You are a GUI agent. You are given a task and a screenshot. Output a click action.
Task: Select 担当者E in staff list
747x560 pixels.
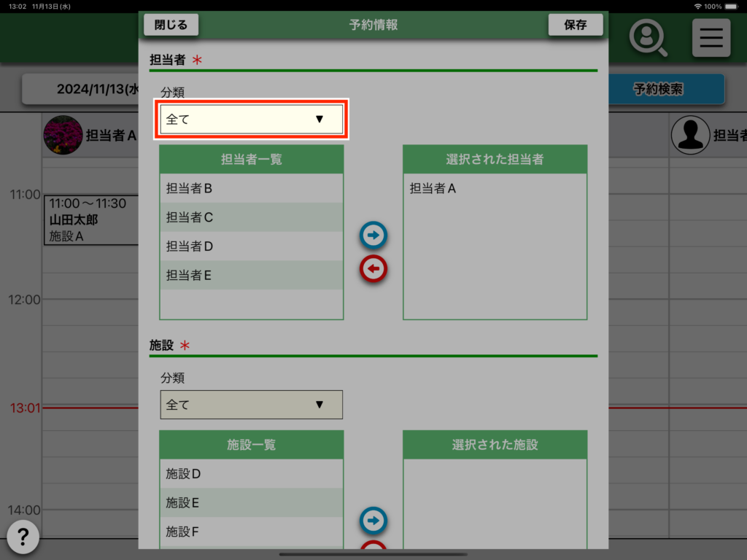point(251,276)
